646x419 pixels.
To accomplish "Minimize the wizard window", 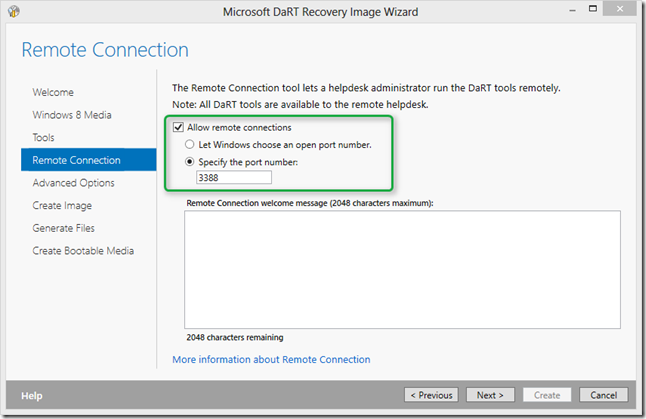I will pyautogui.click(x=572, y=10).
